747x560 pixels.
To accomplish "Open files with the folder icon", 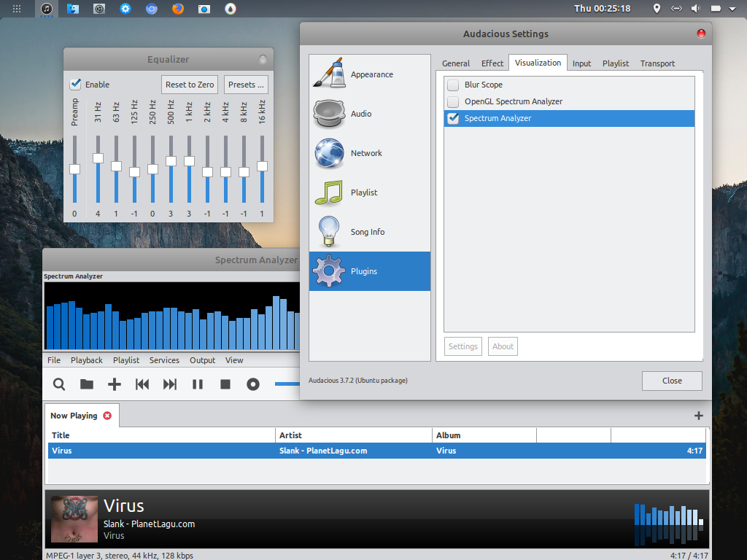I will (x=87, y=384).
